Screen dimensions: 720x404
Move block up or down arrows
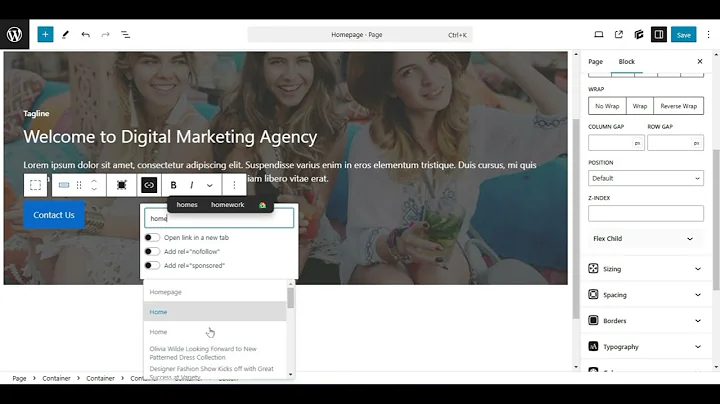(x=94, y=185)
